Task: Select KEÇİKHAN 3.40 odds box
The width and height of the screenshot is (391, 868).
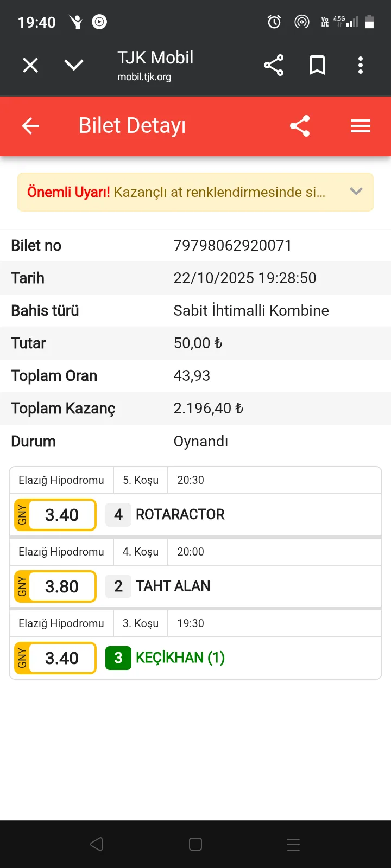Action: 55,658
